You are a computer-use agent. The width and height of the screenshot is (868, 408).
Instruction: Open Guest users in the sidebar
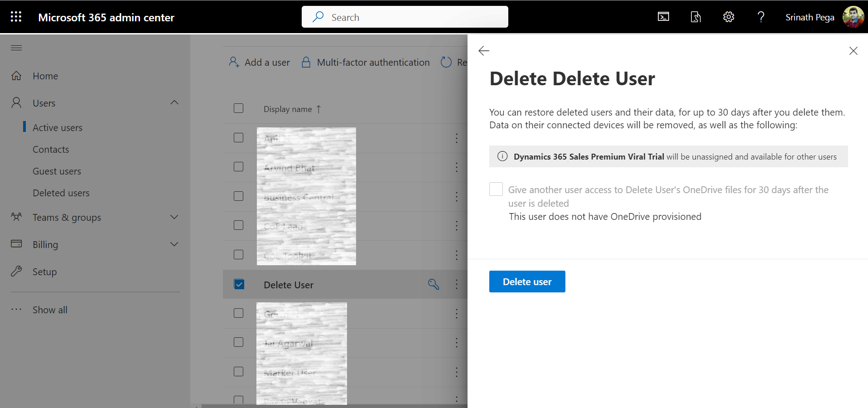57,171
